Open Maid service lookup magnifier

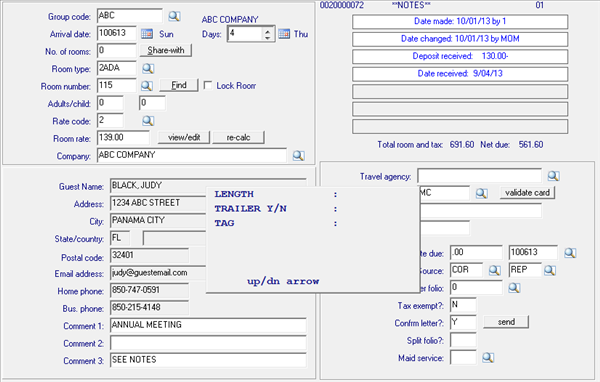[488, 358]
